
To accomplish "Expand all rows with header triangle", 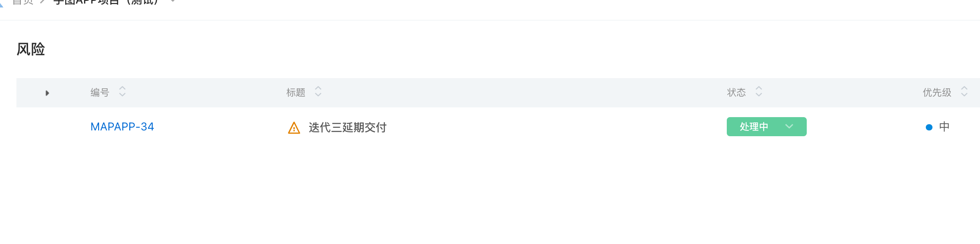I will [x=47, y=93].
